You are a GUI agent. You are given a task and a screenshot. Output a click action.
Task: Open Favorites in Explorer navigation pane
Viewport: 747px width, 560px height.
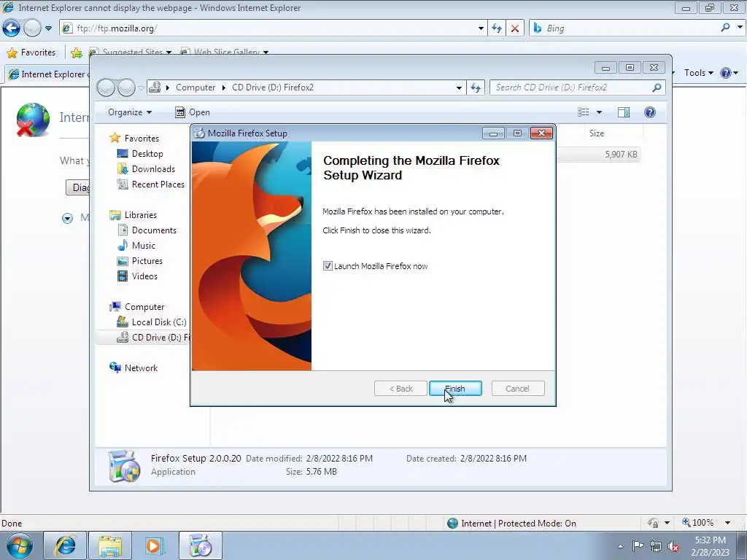click(142, 138)
